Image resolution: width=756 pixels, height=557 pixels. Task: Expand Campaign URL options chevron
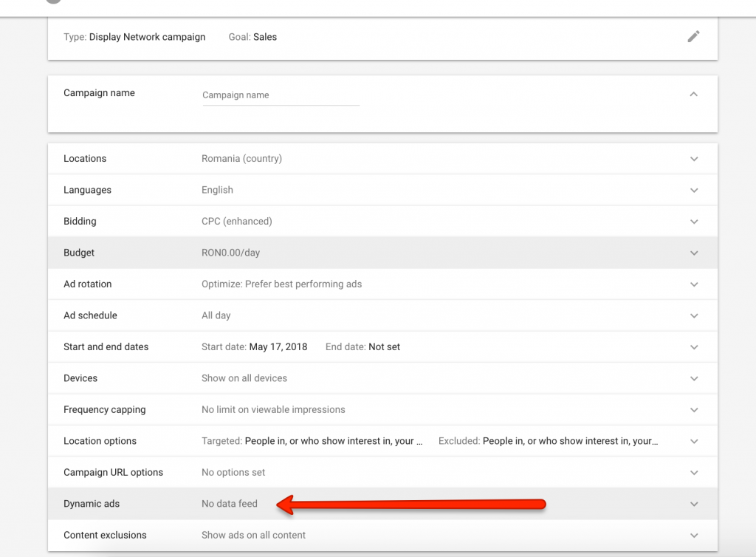coord(694,473)
